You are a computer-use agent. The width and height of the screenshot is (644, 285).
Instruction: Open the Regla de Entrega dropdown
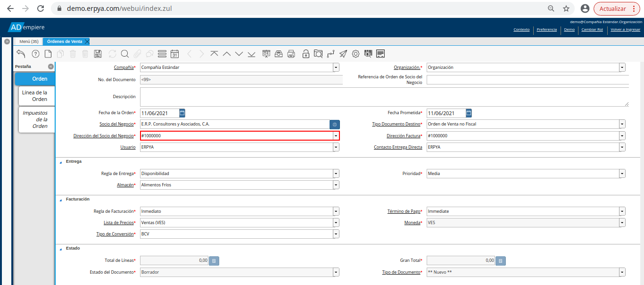click(336, 174)
